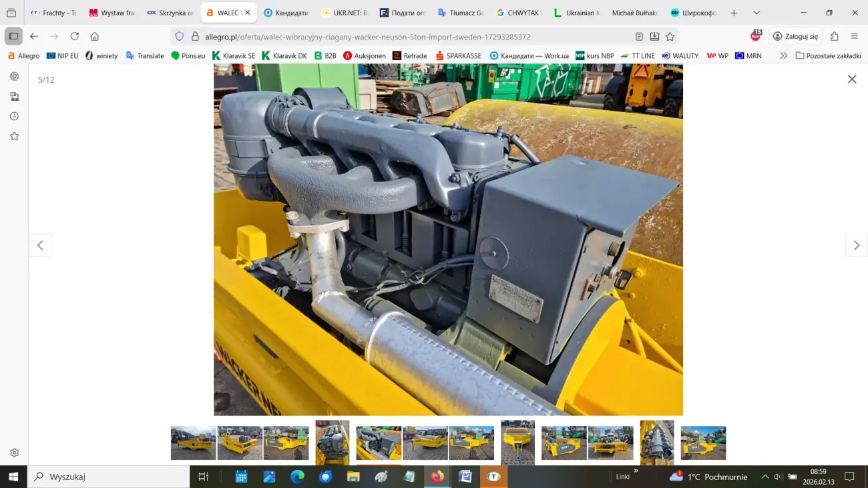Click the back navigation arrow
The height and width of the screenshot is (488, 868).
click(x=33, y=37)
